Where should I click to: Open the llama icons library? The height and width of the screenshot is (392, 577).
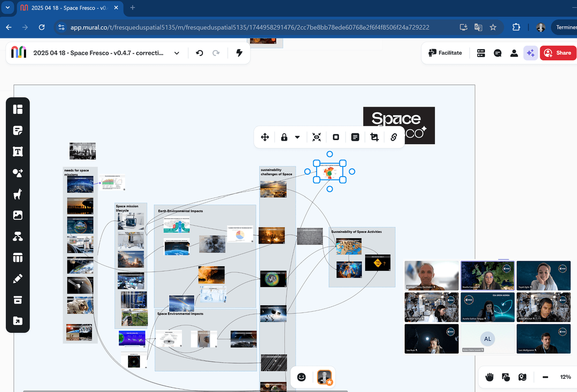pyautogui.click(x=18, y=194)
